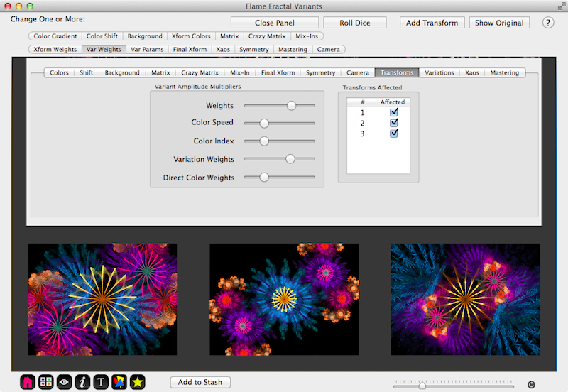Select the Shift tab in inner panel
568x392 pixels.
click(x=86, y=73)
